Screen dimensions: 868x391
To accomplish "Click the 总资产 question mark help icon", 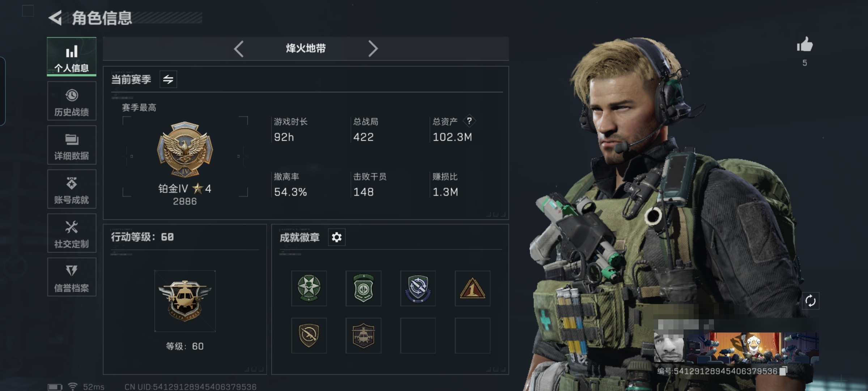I will (469, 121).
